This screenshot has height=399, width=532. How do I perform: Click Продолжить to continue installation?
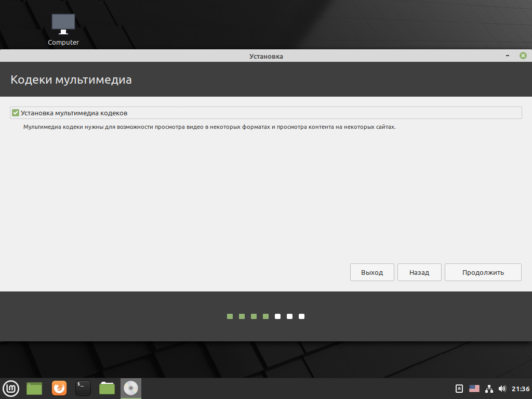tap(483, 272)
